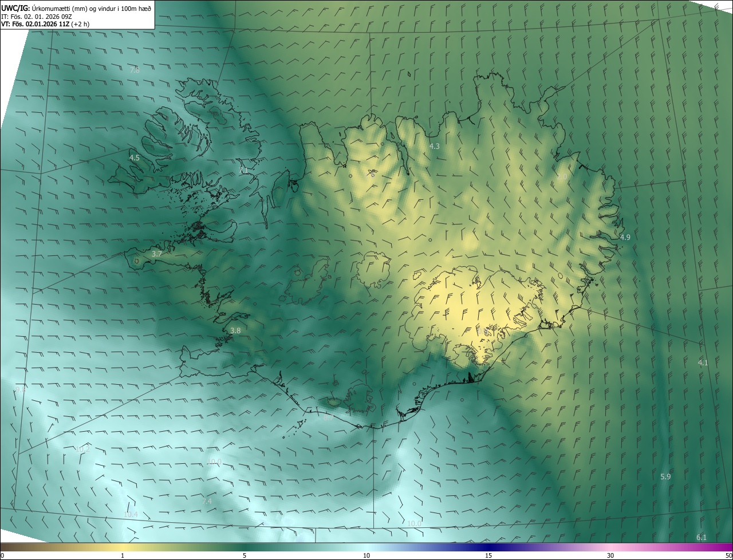This screenshot has width=733, height=560.
Task: Click the 7.8 value on the map
Action: (x=135, y=70)
